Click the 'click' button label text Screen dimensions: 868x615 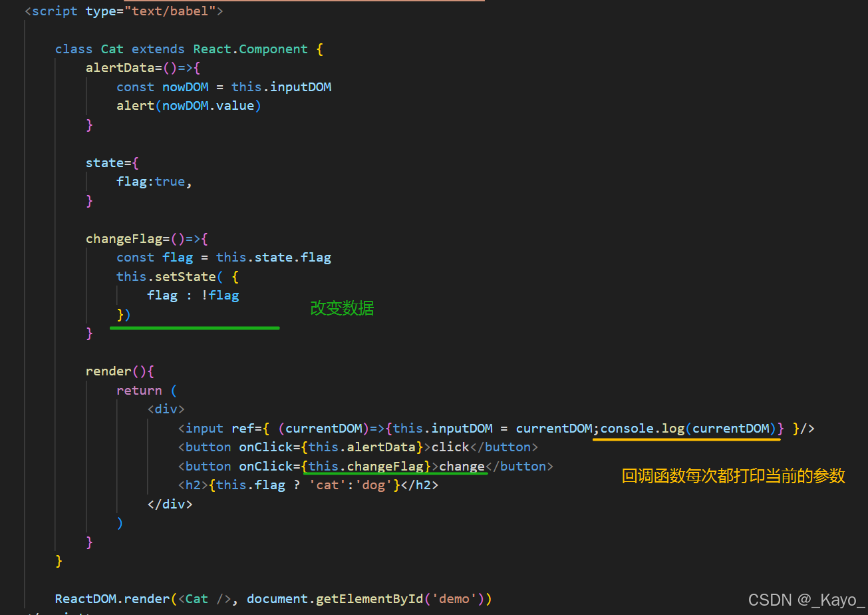click(450, 447)
